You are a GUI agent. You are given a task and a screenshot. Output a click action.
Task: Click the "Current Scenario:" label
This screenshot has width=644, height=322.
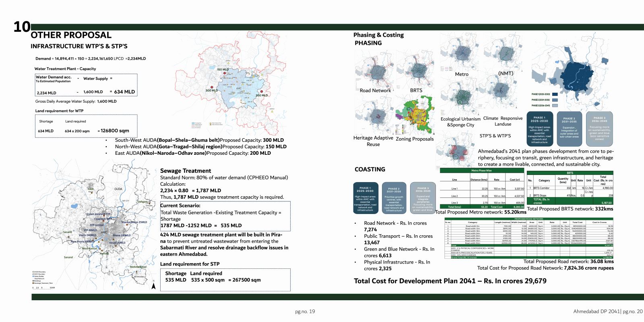pyautogui.click(x=180, y=206)
